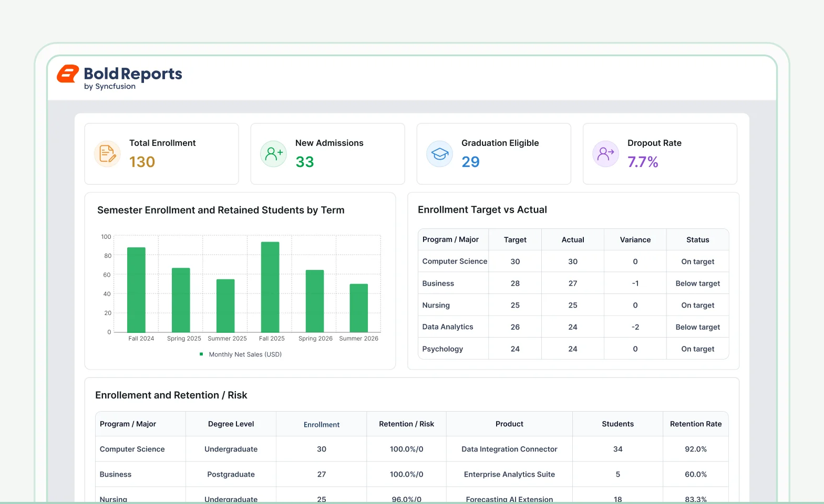Click the Bold Reports logo icon

pos(68,74)
